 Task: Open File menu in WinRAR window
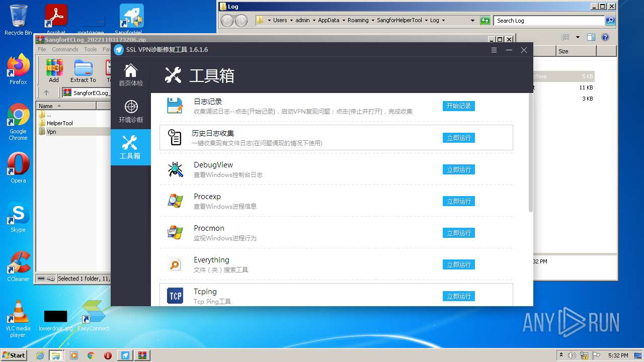42,49
